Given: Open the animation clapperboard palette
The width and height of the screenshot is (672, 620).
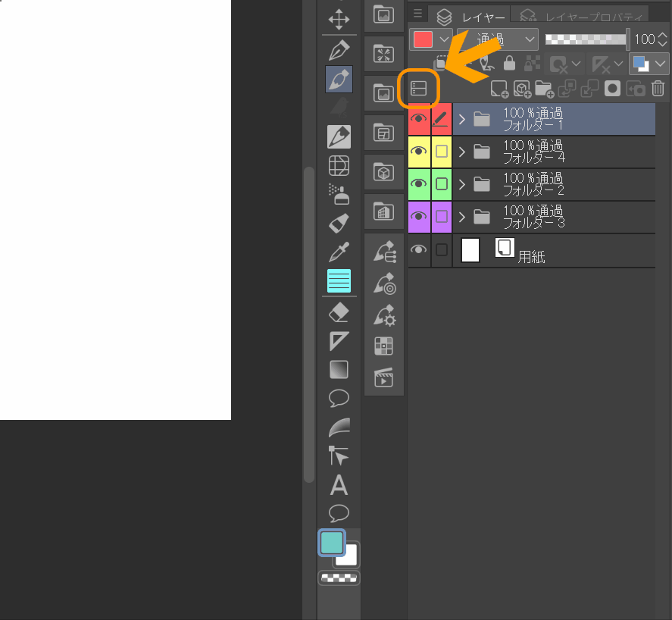Looking at the screenshot, I should 383,377.
